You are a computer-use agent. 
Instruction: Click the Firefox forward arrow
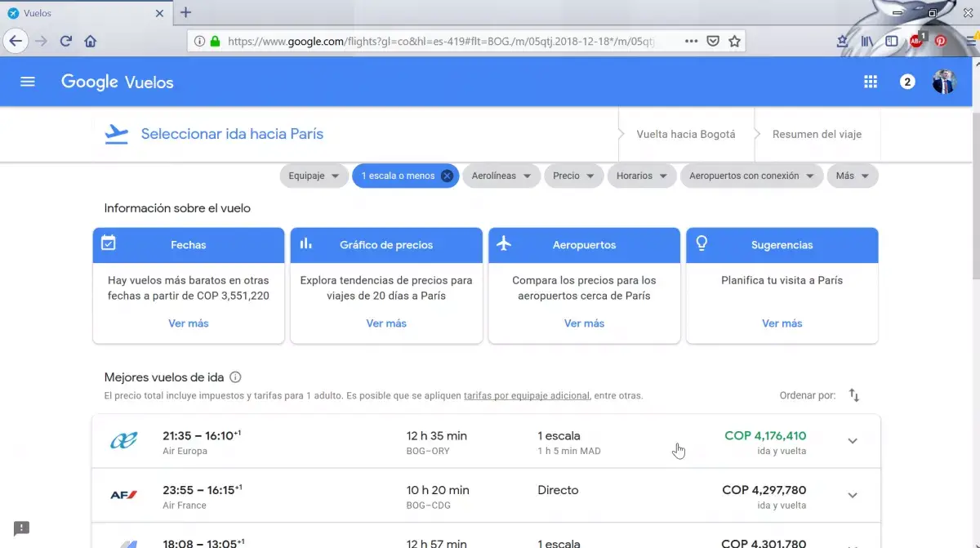[42, 41]
